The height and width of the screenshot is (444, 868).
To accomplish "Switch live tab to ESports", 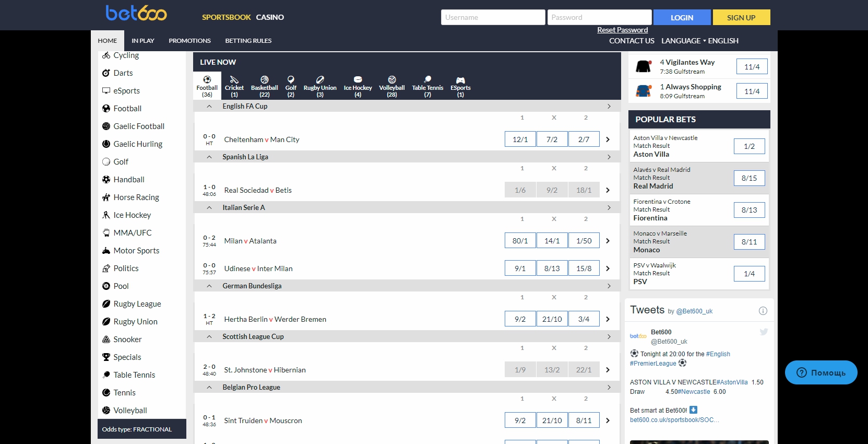I will point(460,86).
